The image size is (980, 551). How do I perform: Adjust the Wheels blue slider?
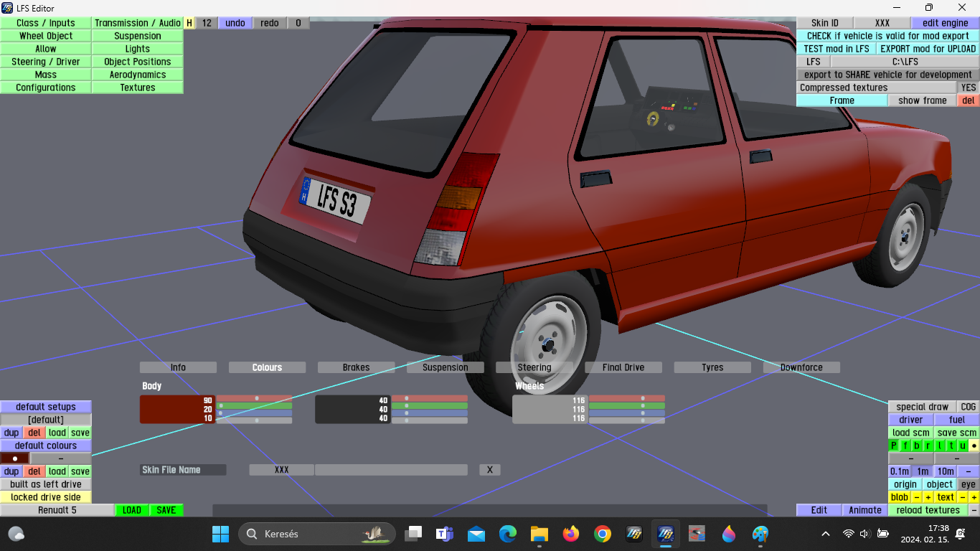(x=627, y=413)
